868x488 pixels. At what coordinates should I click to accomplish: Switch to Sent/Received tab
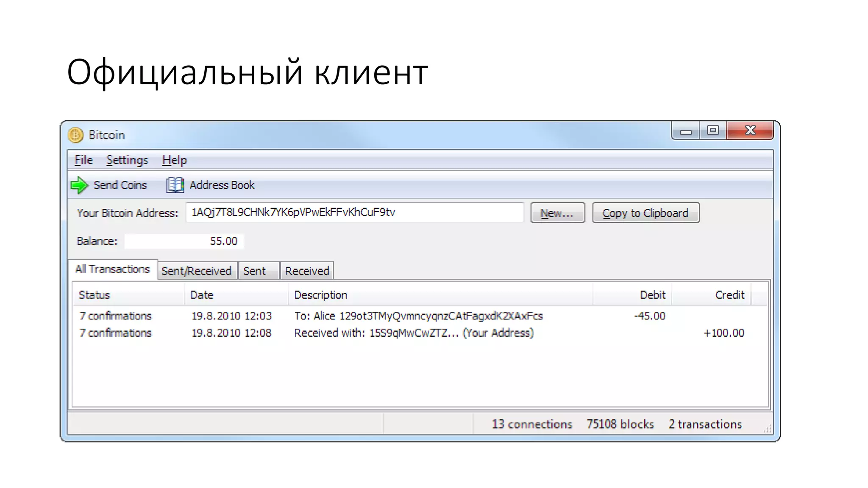(197, 271)
